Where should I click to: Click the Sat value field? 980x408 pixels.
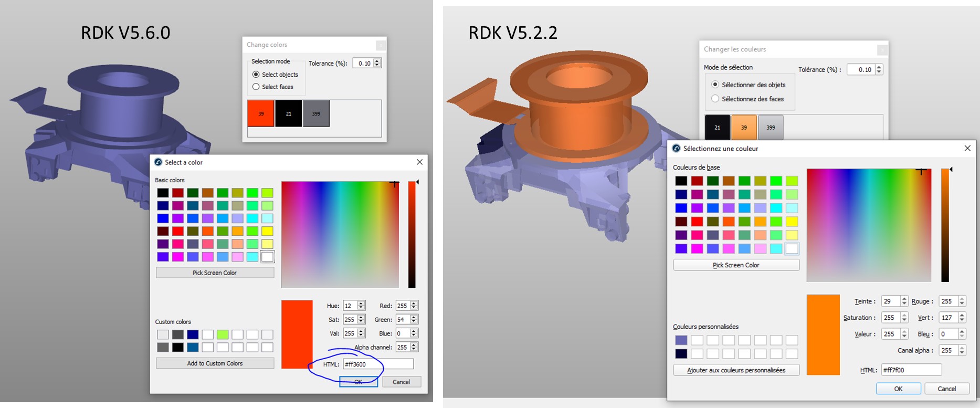click(x=350, y=319)
